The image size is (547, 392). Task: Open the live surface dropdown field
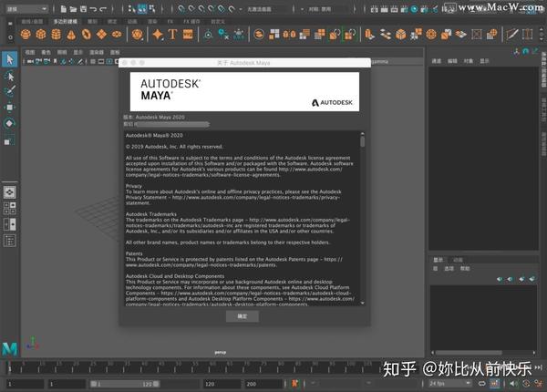(268, 9)
